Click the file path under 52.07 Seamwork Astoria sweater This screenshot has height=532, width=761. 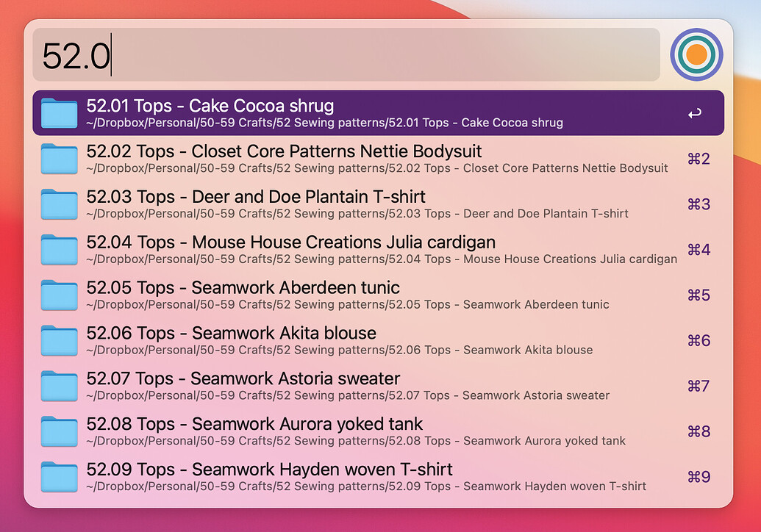(348, 396)
